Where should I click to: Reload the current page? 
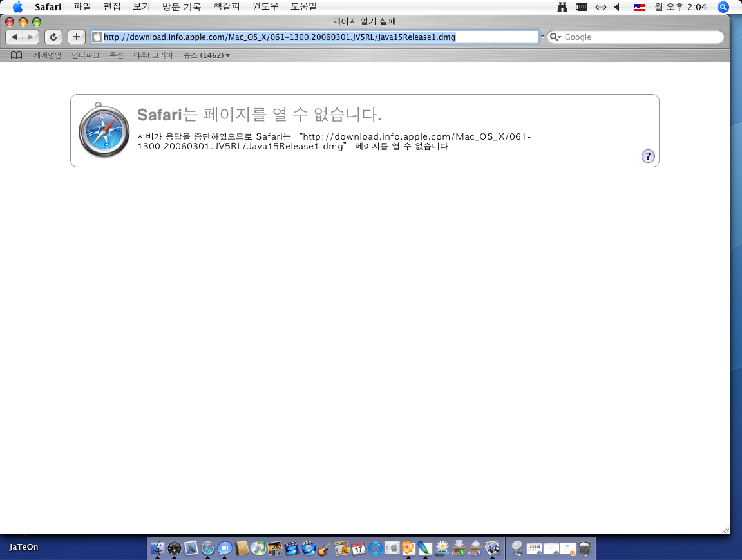53,37
